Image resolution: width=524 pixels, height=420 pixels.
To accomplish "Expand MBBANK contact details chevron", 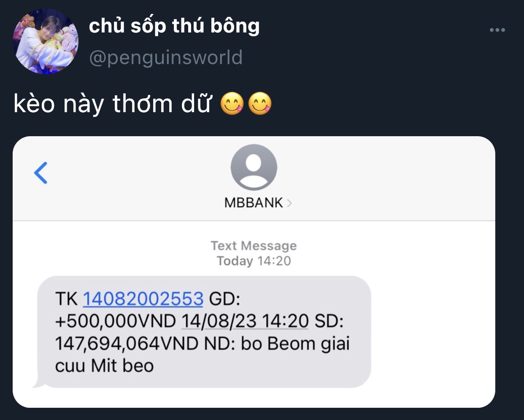I will coord(289,203).
